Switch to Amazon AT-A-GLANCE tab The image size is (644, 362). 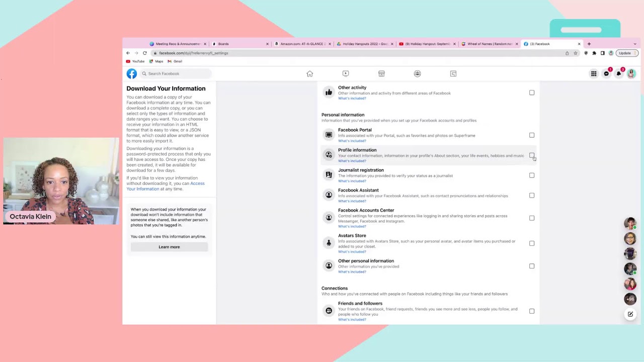[303, 44]
